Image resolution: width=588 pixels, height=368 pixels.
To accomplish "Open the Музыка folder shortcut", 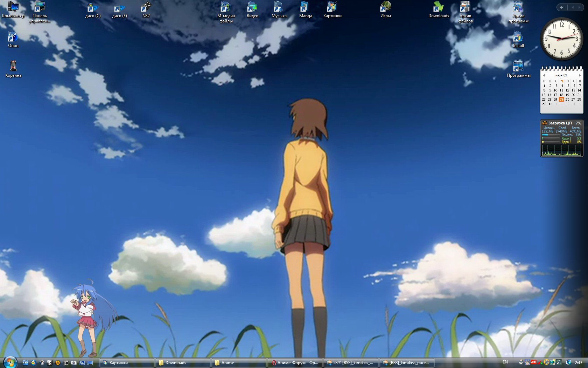I will click(x=279, y=9).
